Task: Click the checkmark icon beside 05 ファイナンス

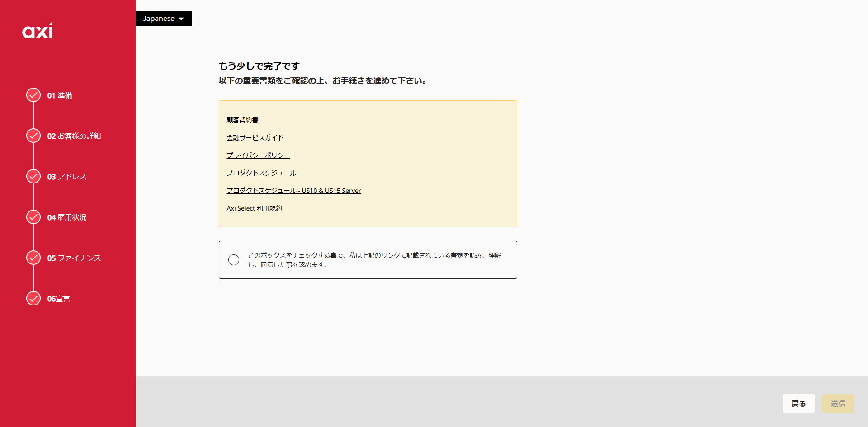Action: click(x=33, y=258)
